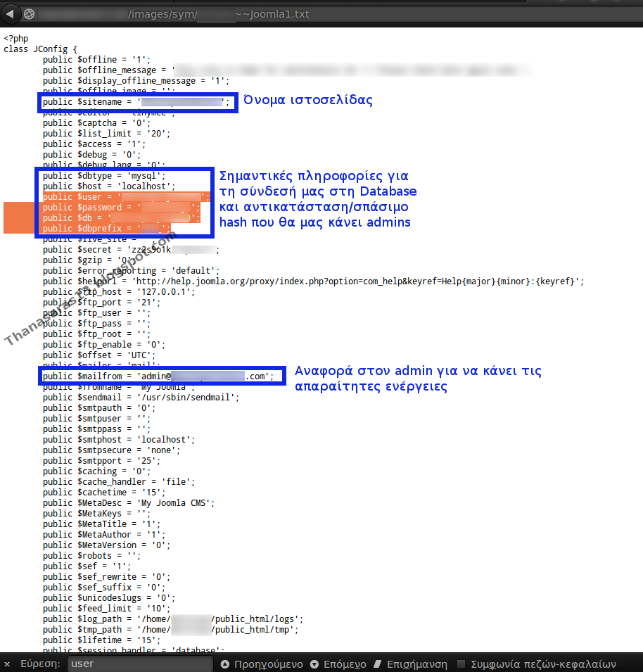The image size is (643, 672).
Task: Click the orange redacted block
Action: [18, 218]
